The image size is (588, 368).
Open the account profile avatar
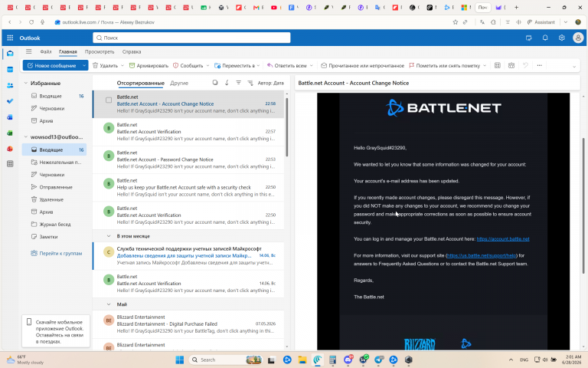point(578,38)
